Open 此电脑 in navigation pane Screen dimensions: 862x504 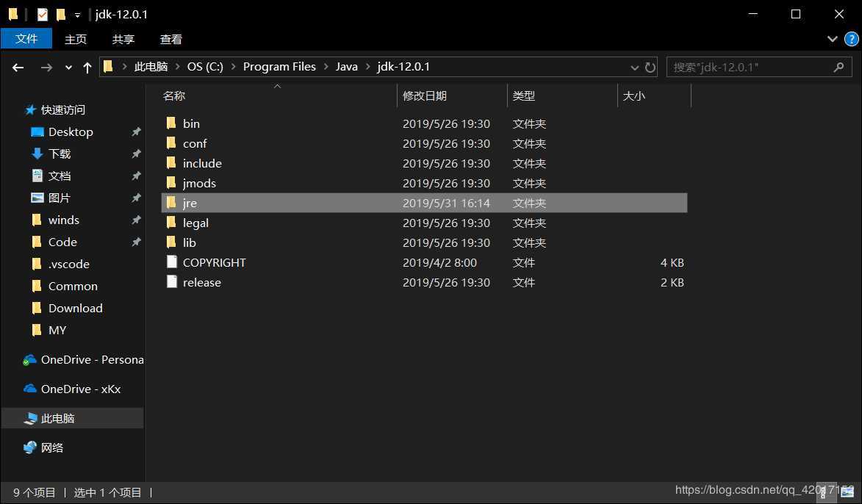click(57, 418)
